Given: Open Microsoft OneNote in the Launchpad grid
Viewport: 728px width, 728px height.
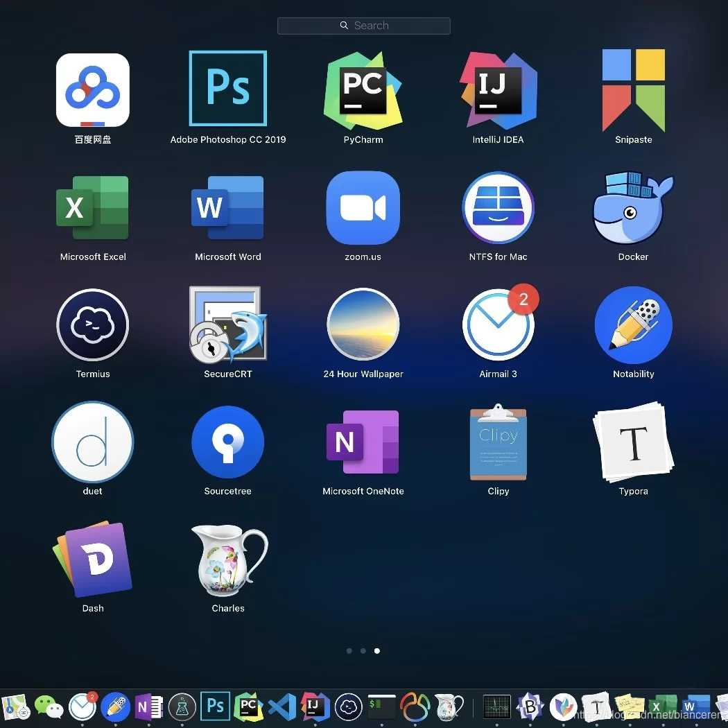Looking at the screenshot, I should tap(363, 442).
